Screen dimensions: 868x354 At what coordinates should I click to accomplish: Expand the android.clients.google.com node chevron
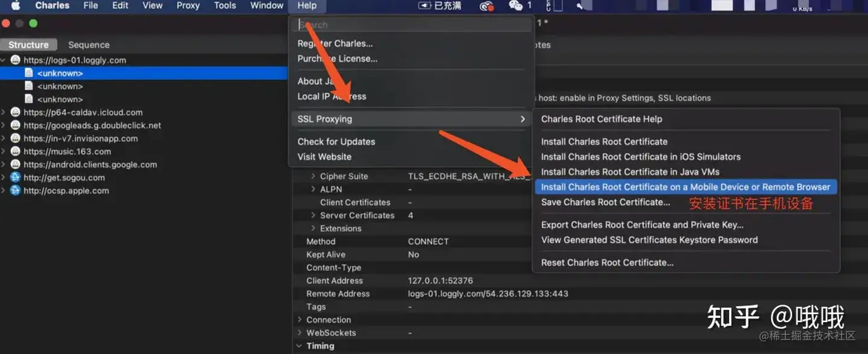4,165
